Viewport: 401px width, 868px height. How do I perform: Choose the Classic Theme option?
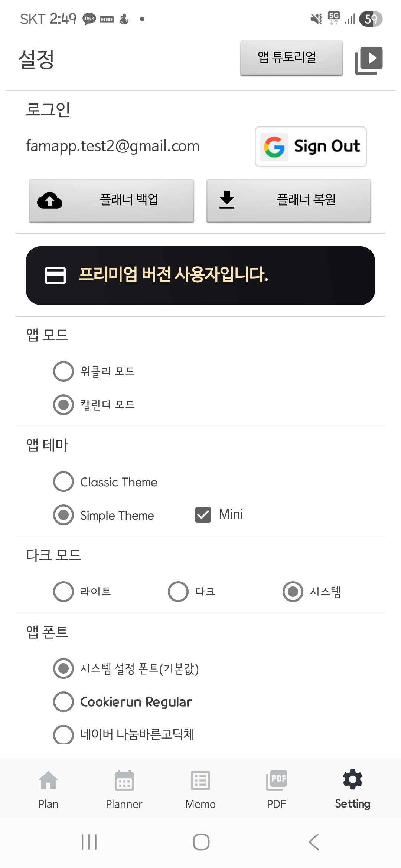coord(63,481)
